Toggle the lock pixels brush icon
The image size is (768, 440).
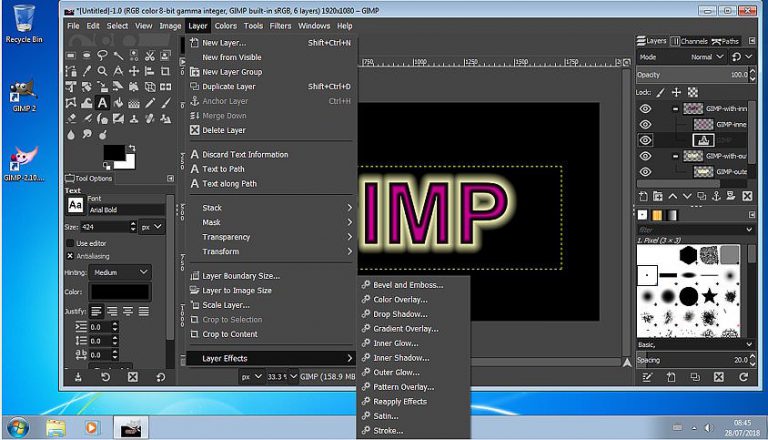pos(661,92)
